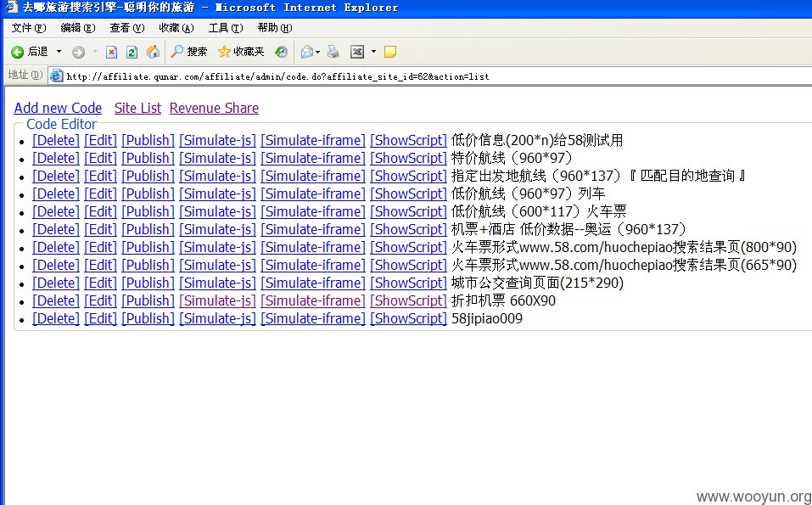Click the yellow note toolbar icon
Viewport: 812px width, 505px height.
[390, 52]
